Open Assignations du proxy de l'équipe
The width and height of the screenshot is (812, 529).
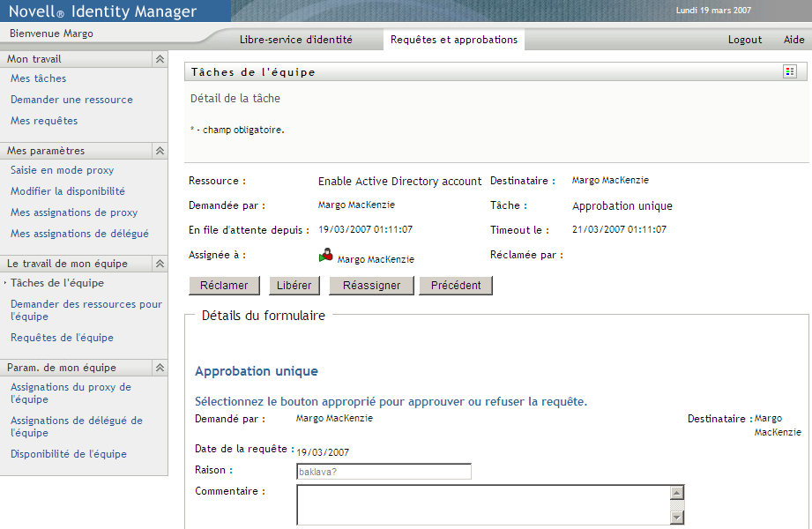[71, 393]
